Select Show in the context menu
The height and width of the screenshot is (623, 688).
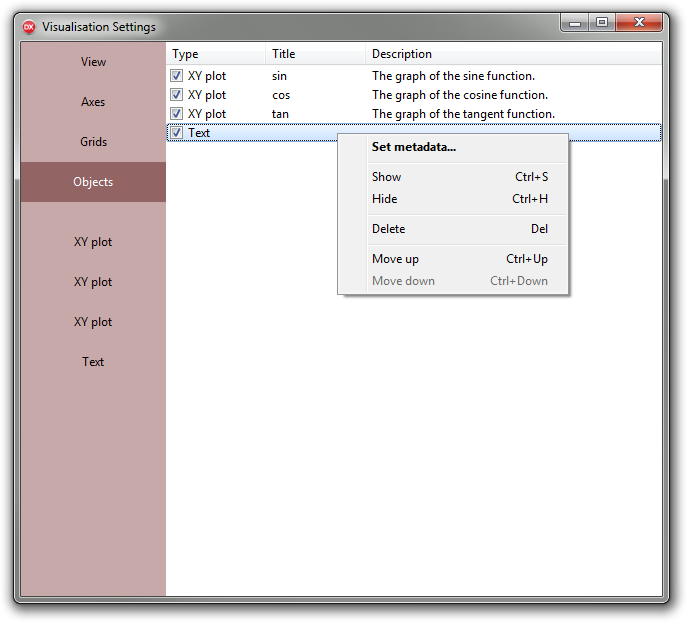(387, 177)
